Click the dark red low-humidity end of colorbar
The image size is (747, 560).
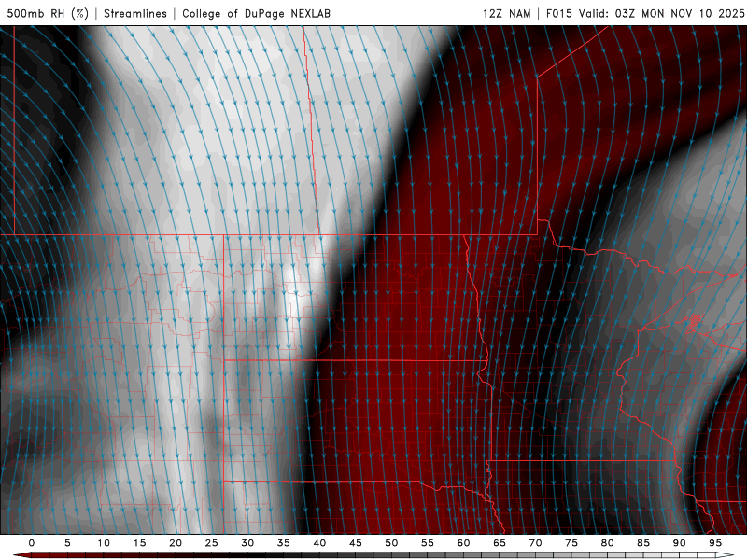click(x=22, y=555)
